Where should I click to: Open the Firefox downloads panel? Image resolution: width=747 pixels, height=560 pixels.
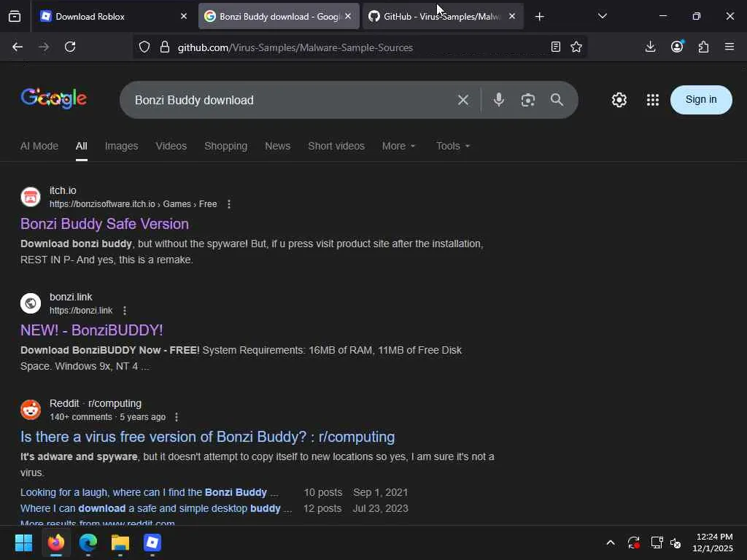coord(650,47)
